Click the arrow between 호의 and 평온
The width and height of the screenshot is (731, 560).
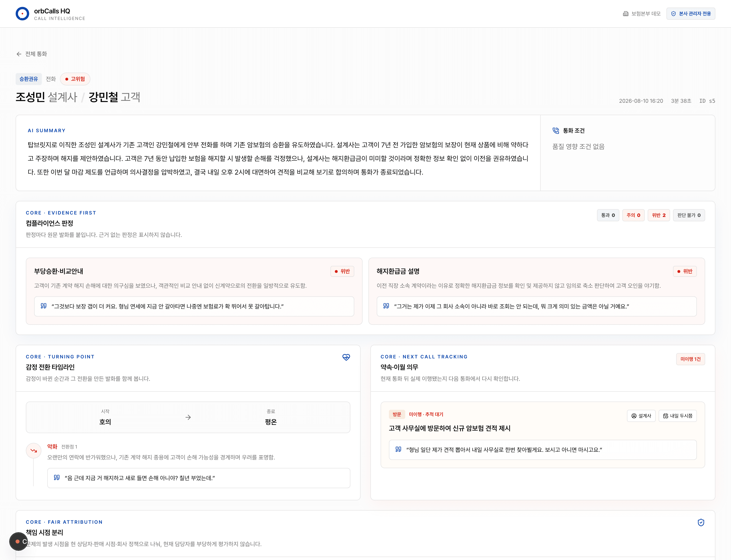pyautogui.click(x=188, y=417)
